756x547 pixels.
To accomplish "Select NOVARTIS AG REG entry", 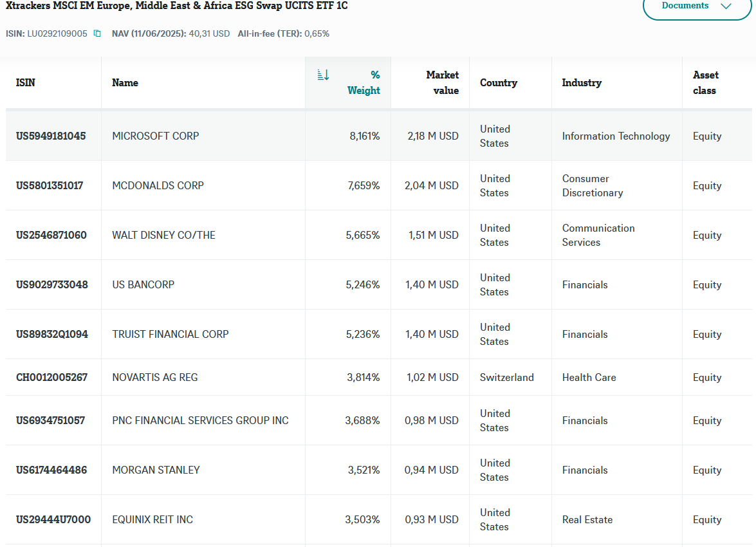I will tap(155, 377).
